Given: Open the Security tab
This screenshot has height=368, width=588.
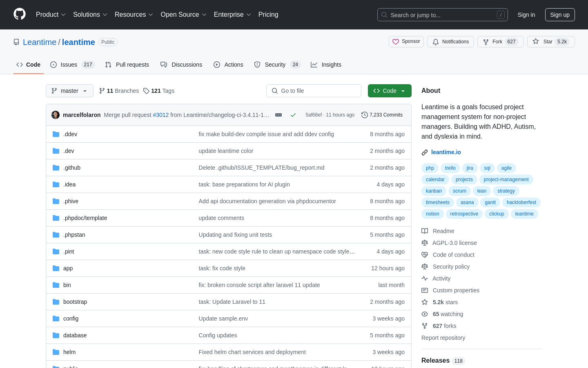Looking at the screenshot, I should click(x=277, y=65).
